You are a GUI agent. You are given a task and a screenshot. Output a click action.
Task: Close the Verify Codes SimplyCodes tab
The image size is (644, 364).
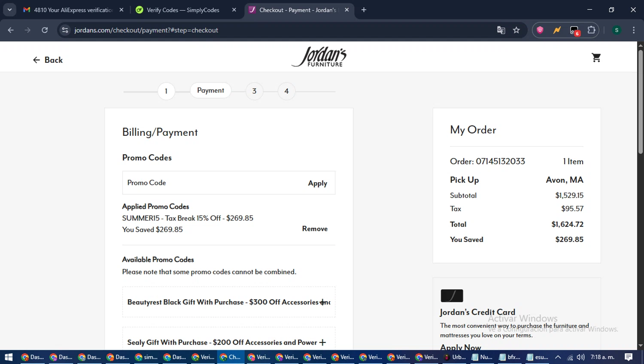click(x=234, y=10)
